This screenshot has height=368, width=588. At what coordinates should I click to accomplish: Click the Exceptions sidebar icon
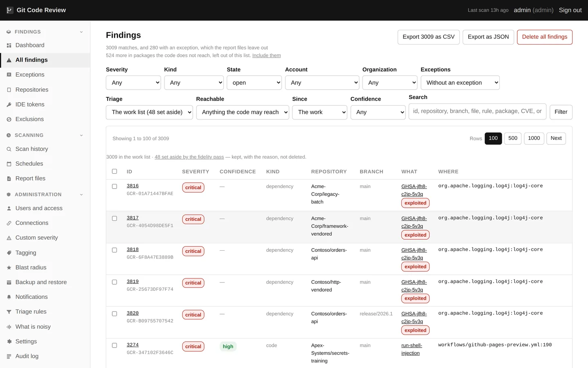pyautogui.click(x=9, y=75)
